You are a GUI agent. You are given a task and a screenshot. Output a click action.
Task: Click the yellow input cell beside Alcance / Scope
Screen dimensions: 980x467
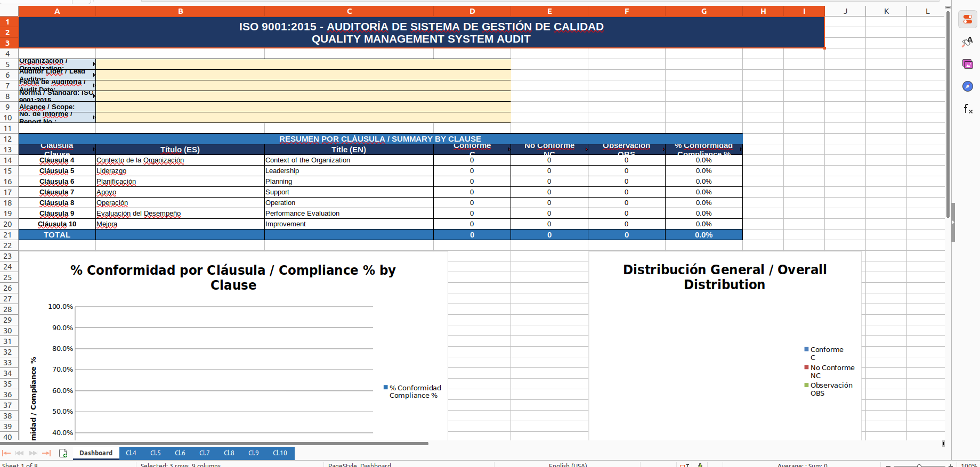(303, 107)
